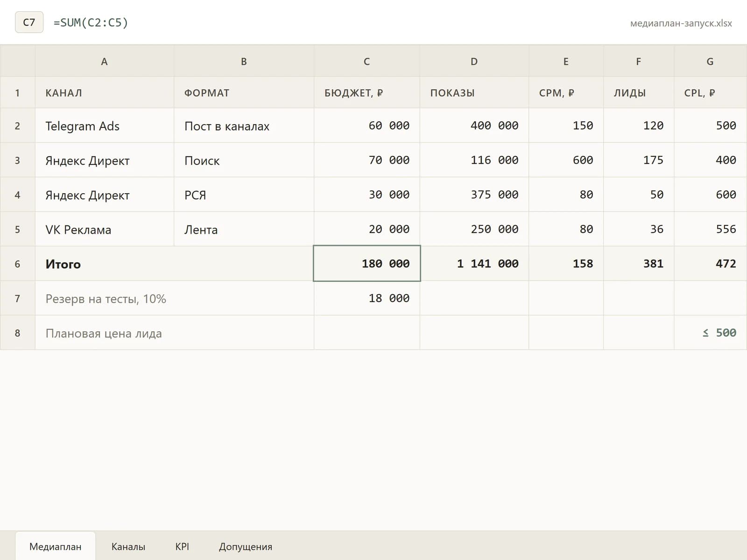
Task: Click the БЮДЖЕТ, ₽ header cell
Action: click(366, 92)
